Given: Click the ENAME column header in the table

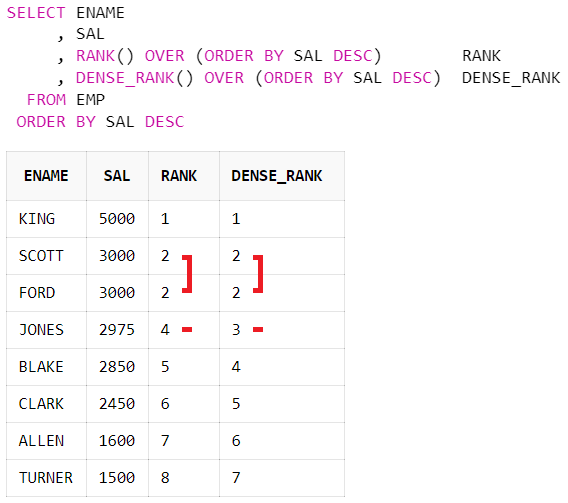Looking at the screenshot, I should pyautogui.click(x=46, y=176).
